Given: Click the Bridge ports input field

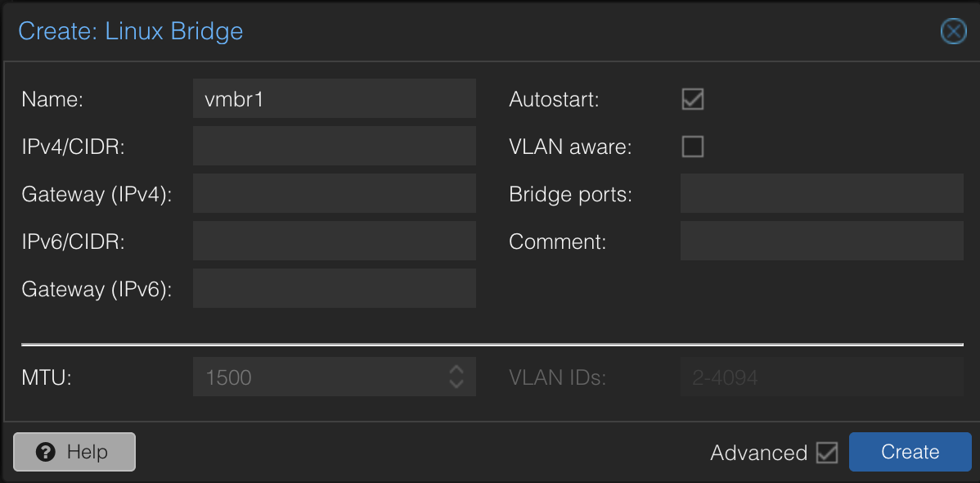Looking at the screenshot, I should point(821,193).
